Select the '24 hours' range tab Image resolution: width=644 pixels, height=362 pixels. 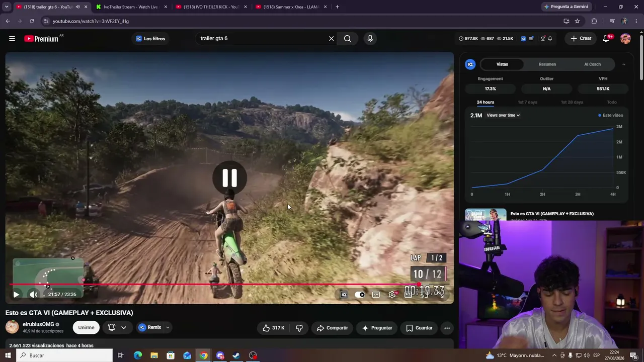coord(486,103)
